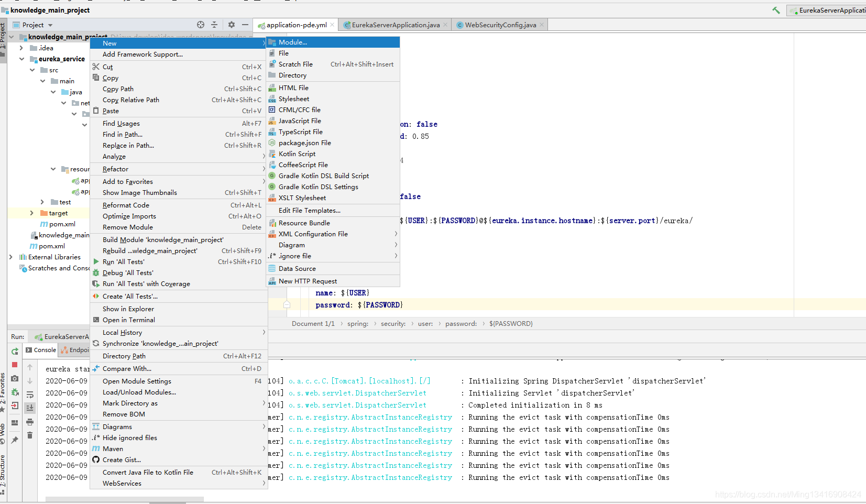Click the locate/scroll-from-source target icon

pos(201,25)
